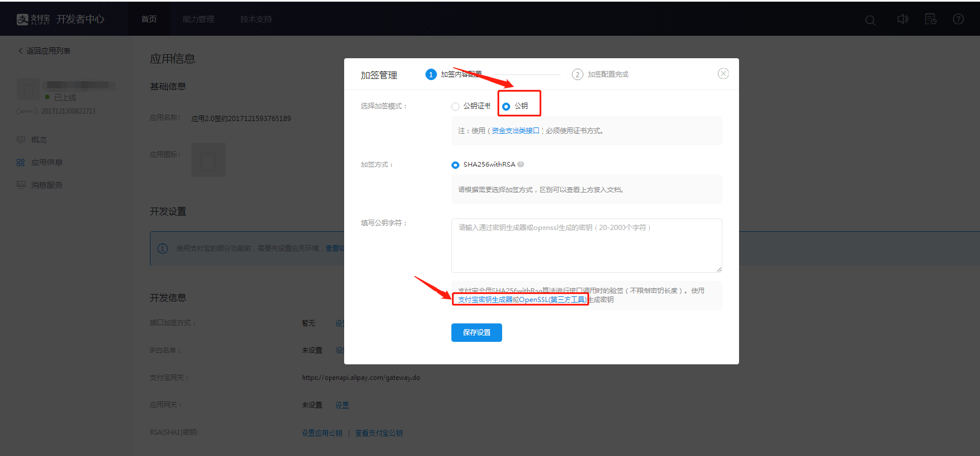Viewport: 980px width, 456px height.
Task: Return via 返回应用列表 link
Action: coord(48,51)
